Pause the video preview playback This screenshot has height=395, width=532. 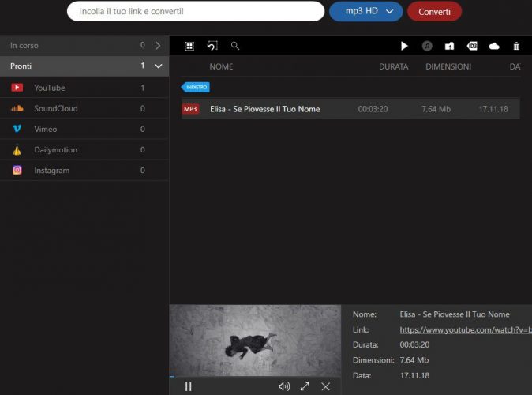coord(188,386)
